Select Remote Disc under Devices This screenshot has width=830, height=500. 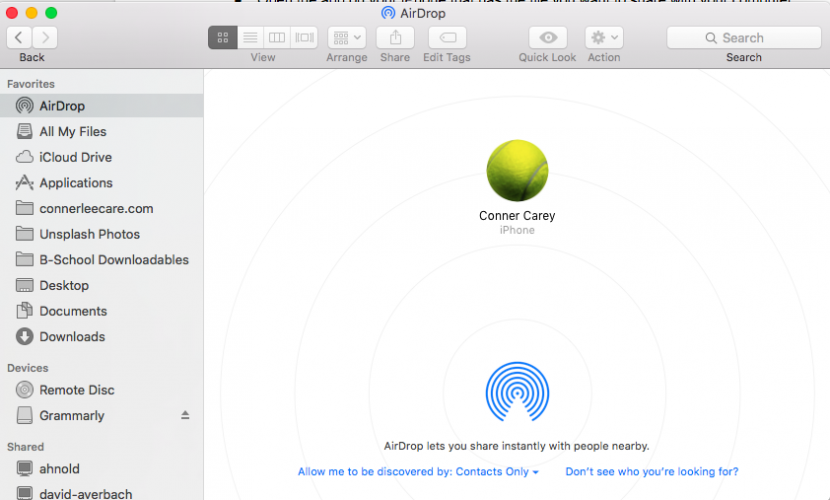tap(102, 390)
